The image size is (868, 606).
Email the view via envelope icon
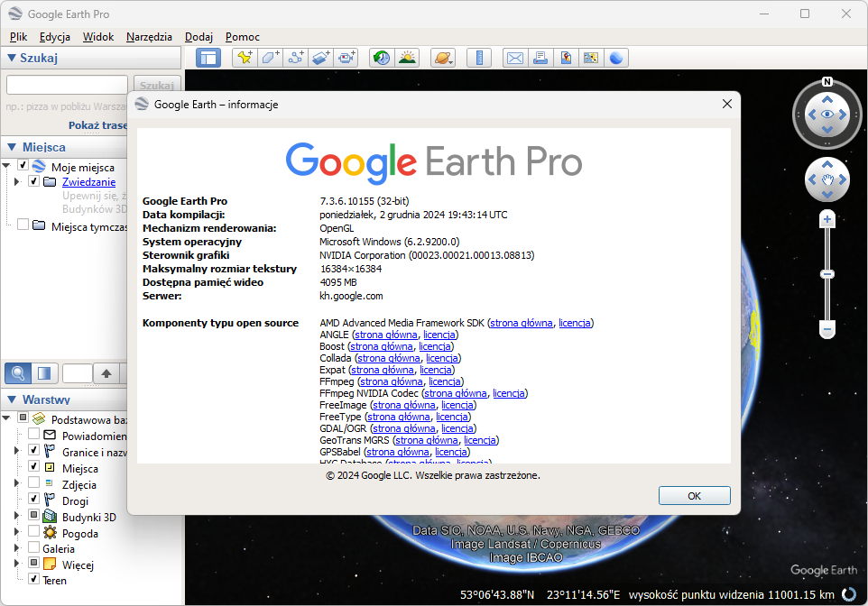pos(515,58)
